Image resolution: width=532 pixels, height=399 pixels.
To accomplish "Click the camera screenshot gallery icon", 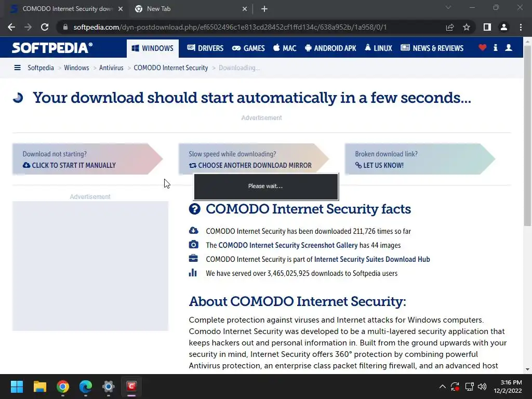I will click(193, 245).
